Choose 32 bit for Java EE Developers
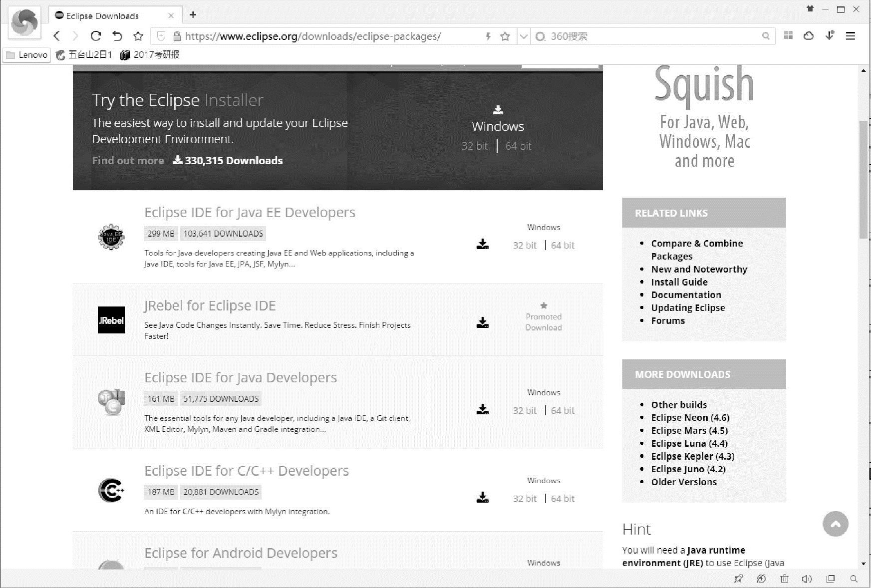 point(525,245)
